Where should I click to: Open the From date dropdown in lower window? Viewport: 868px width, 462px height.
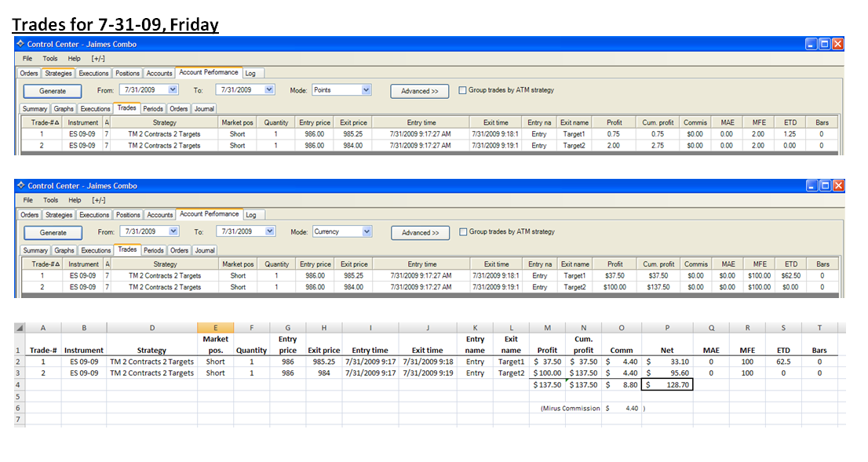[173, 231]
